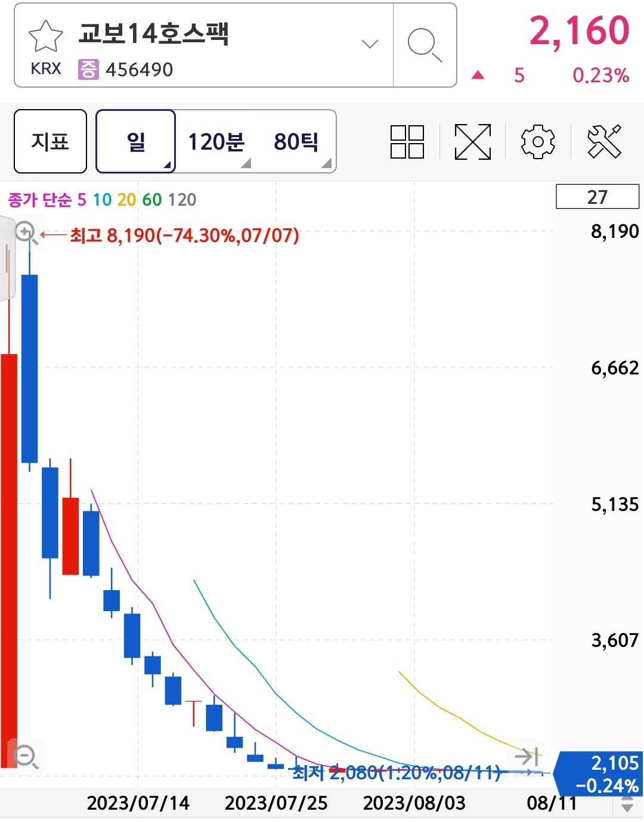Click the up triangle change indicator
This screenshot has height=821, width=644.
(x=478, y=75)
